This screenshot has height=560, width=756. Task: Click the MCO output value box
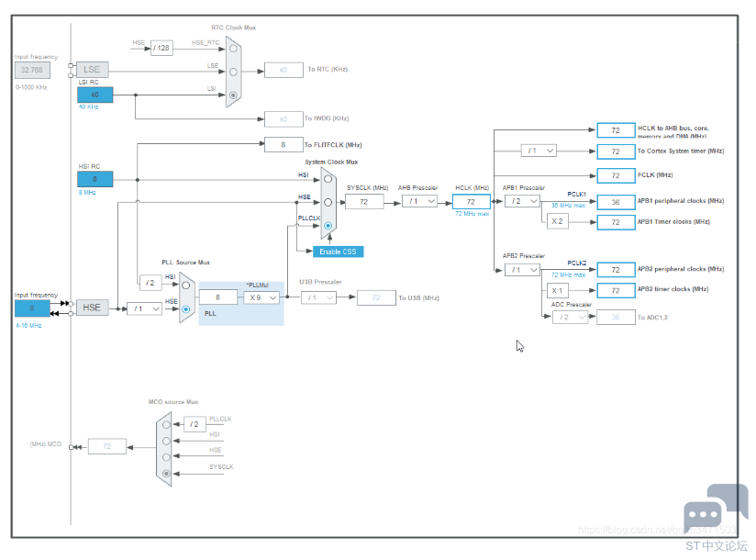(107, 446)
